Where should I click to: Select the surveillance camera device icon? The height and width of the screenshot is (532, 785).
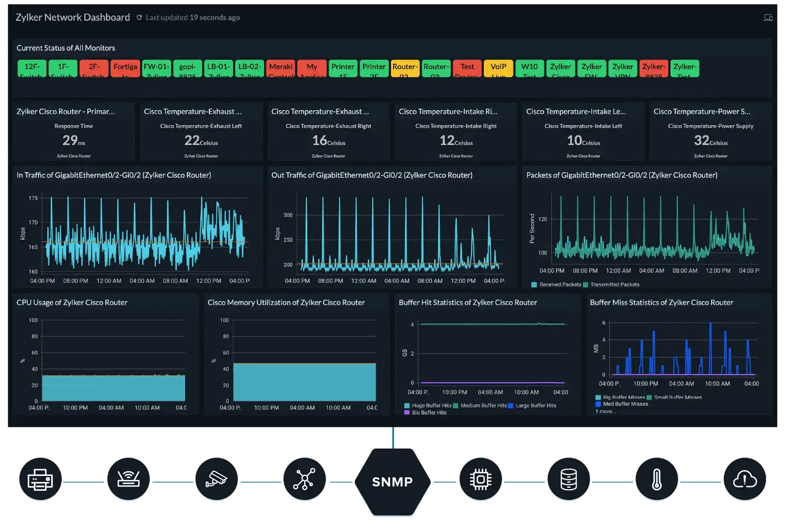pos(216,479)
